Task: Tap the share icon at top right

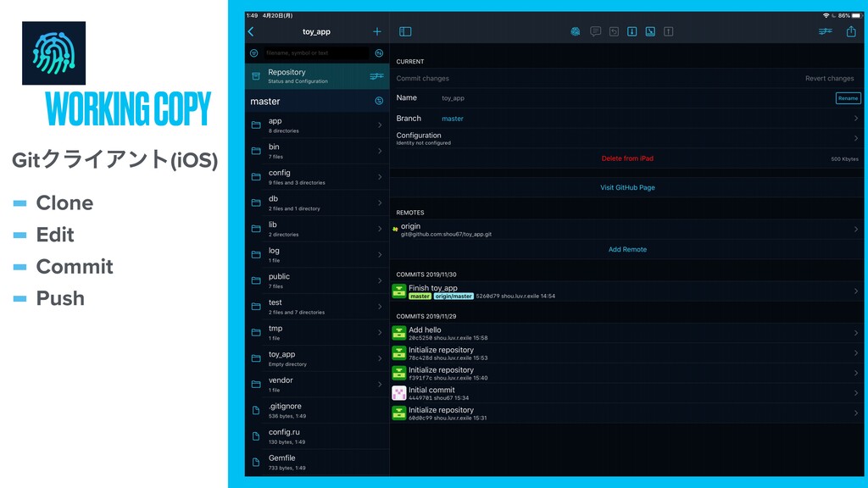Action: (x=851, y=31)
